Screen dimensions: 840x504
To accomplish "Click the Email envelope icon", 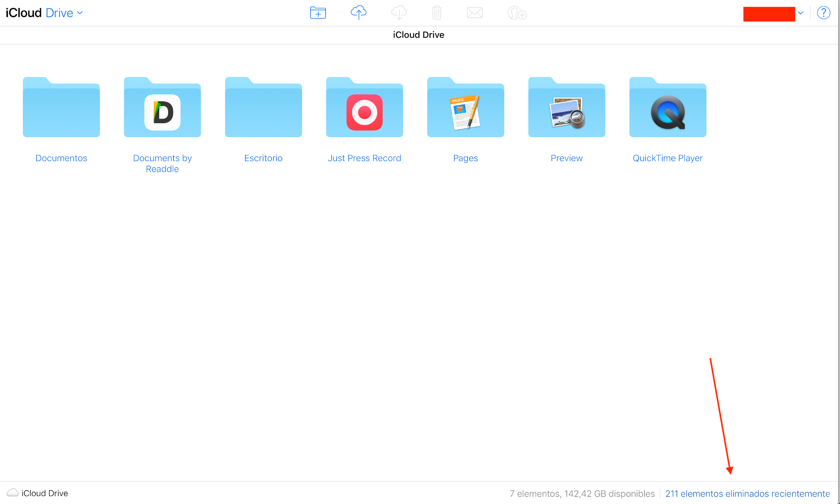I will [x=474, y=13].
